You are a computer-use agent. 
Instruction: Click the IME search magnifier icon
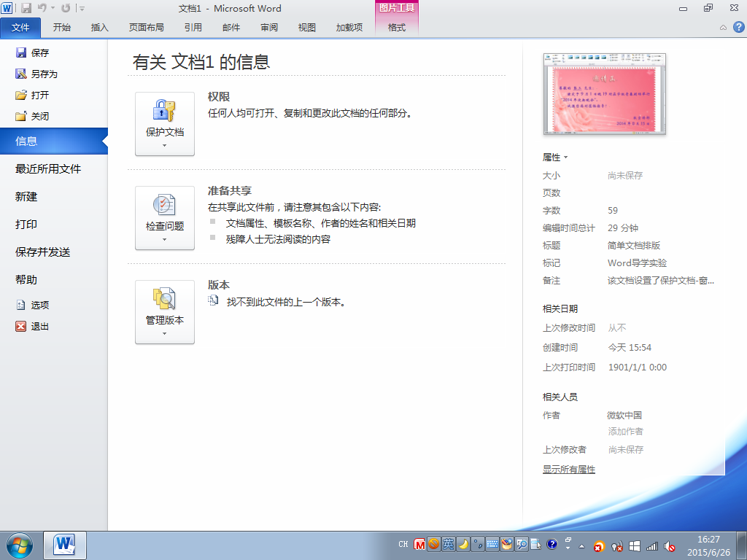point(522,544)
